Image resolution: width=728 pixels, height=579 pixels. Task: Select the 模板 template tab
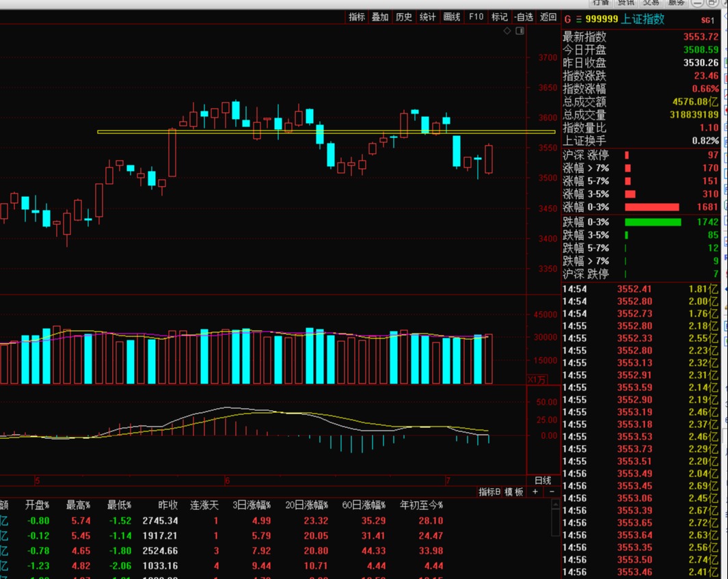tap(514, 492)
